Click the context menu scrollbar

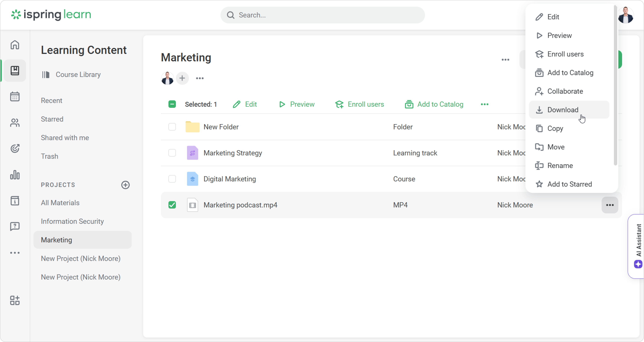tap(615, 85)
